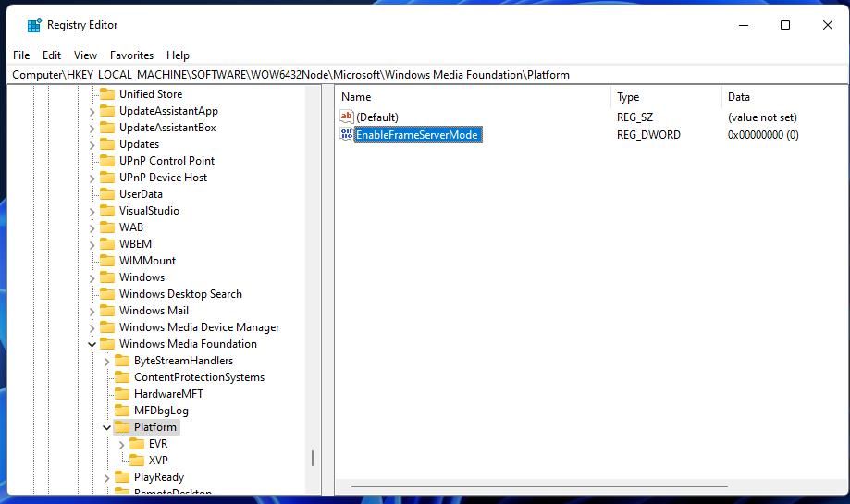The height and width of the screenshot is (504, 850).
Task: Select the (Default) value name
Action: click(376, 117)
